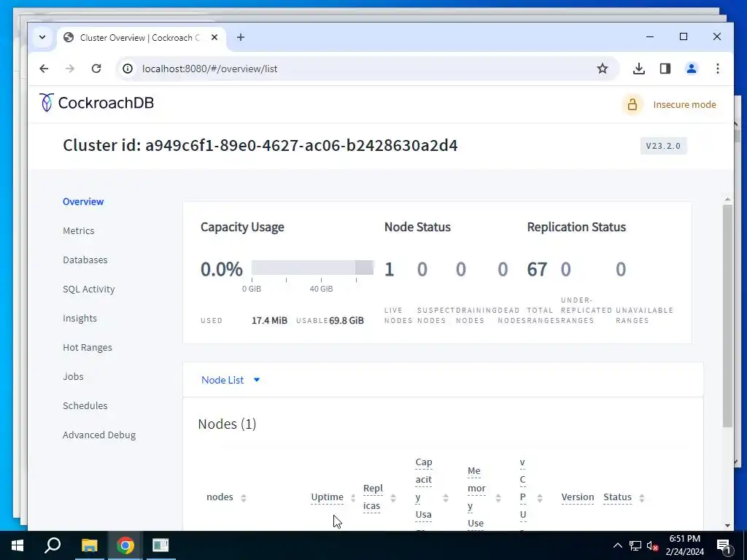Image resolution: width=747 pixels, height=560 pixels.
Task: Toggle the Chrome side panel icon
Action: pos(665,69)
